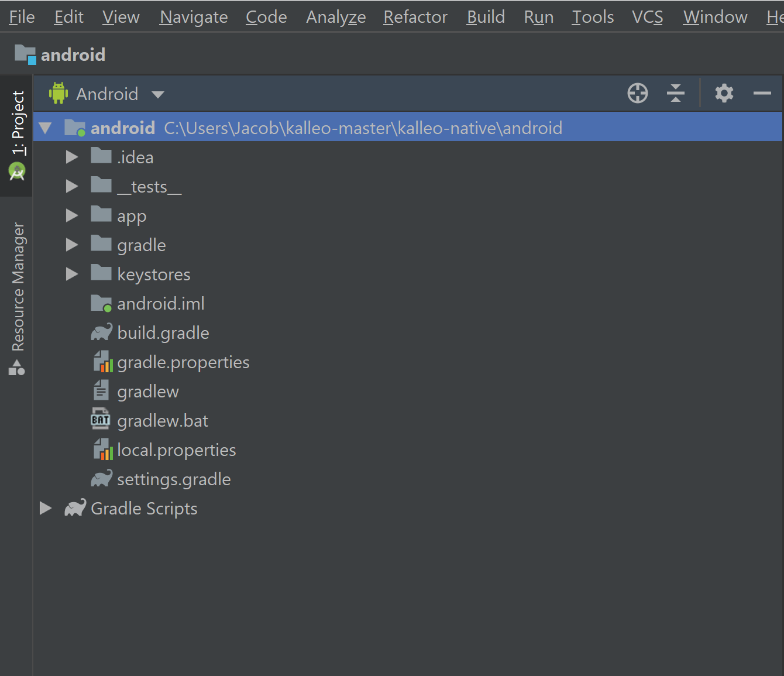
Task: Select the gradlew file name
Action: coord(148,391)
